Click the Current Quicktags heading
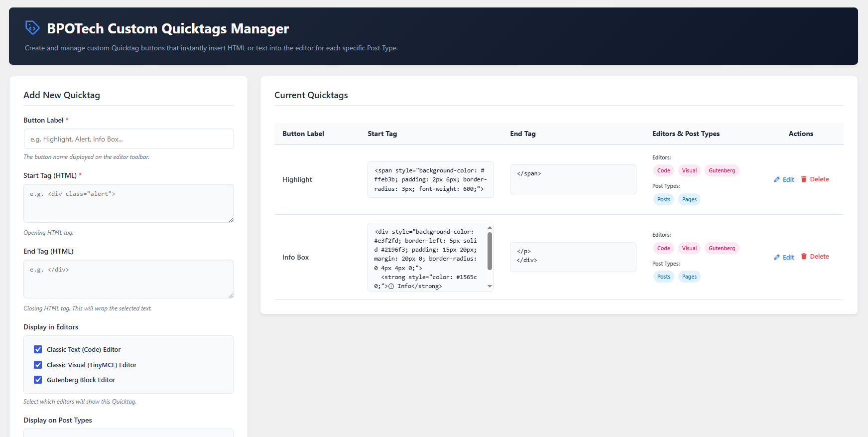 311,95
